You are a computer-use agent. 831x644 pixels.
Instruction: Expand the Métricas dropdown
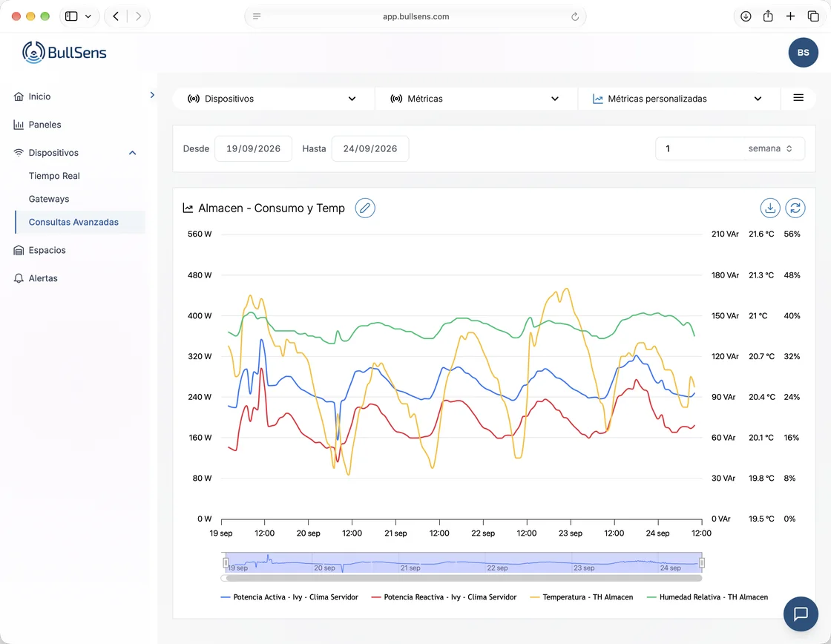(476, 99)
